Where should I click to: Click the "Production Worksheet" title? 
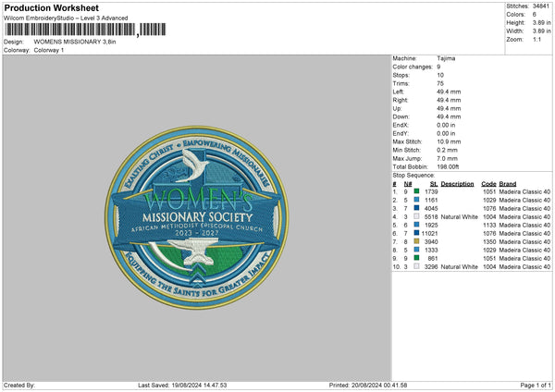coord(51,7)
